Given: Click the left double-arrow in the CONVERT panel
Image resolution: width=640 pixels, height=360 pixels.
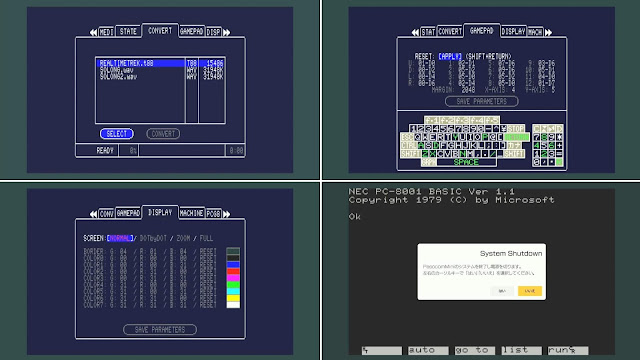Looking at the screenshot, I should click(93, 32).
